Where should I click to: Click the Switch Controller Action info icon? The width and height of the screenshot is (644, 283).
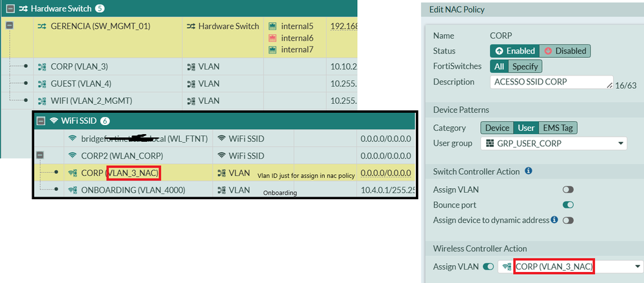529,170
